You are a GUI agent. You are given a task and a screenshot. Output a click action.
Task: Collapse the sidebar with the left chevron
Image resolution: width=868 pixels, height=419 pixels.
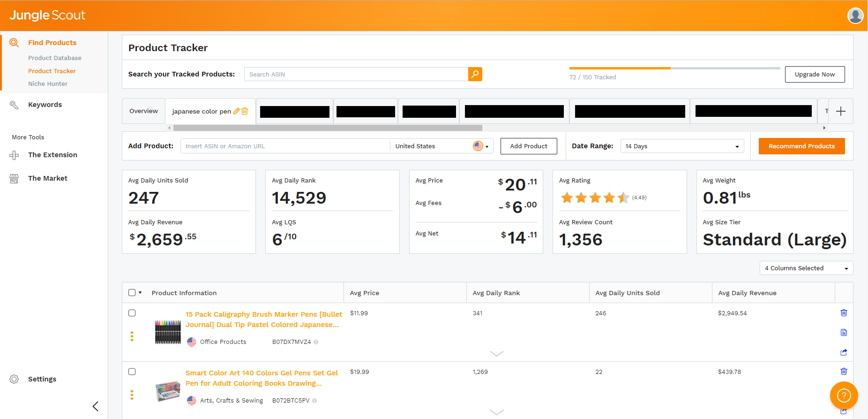pyautogui.click(x=96, y=406)
